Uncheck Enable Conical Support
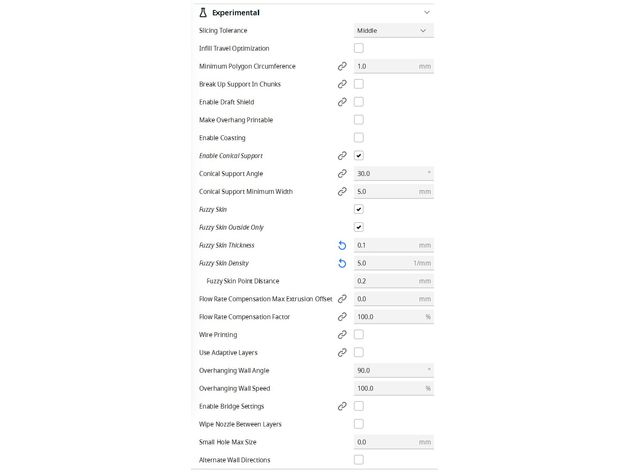 tap(359, 156)
